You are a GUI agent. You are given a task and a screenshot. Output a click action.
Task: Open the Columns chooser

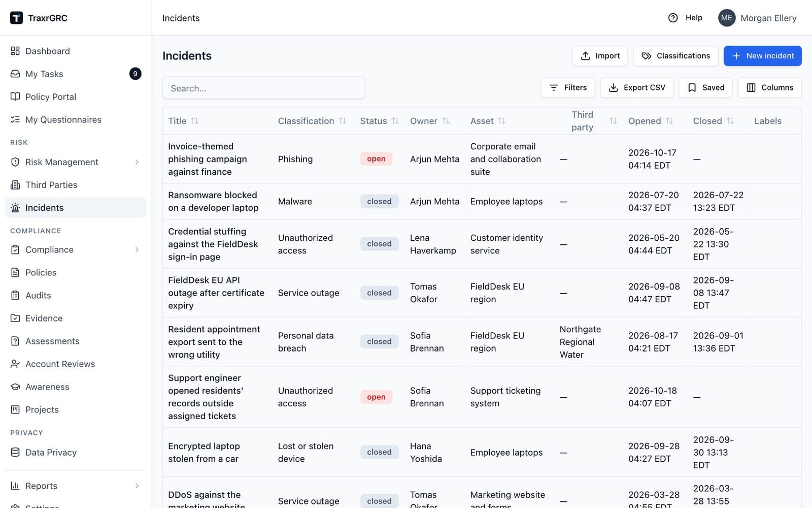click(769, 87)
